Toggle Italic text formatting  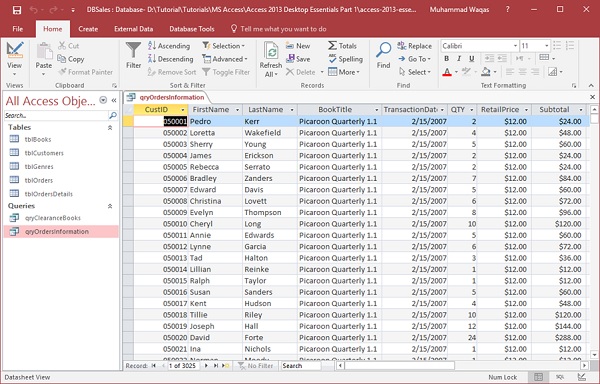point(459,59)
